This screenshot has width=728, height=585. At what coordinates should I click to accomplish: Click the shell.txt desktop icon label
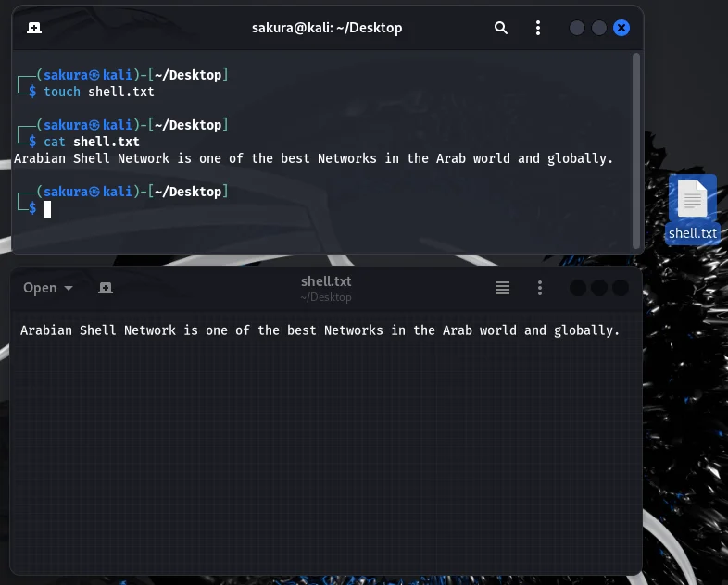click(692, 233)
